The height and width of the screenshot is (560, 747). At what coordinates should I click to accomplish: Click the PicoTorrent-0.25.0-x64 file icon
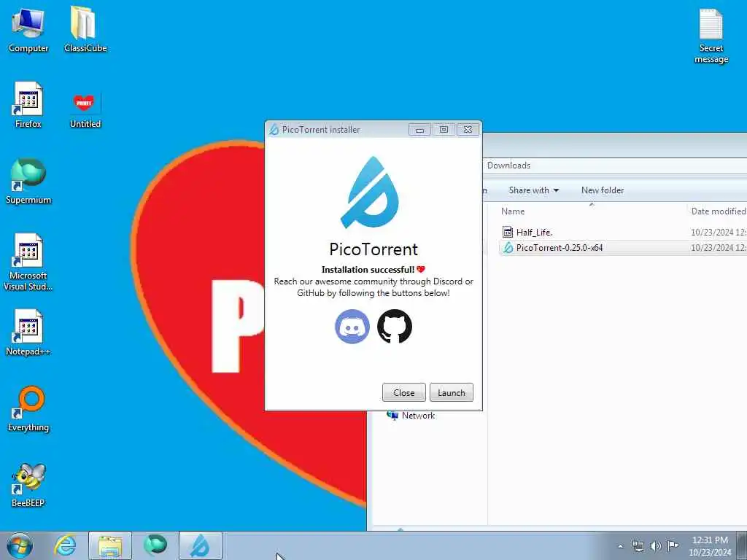coord(508,248)
